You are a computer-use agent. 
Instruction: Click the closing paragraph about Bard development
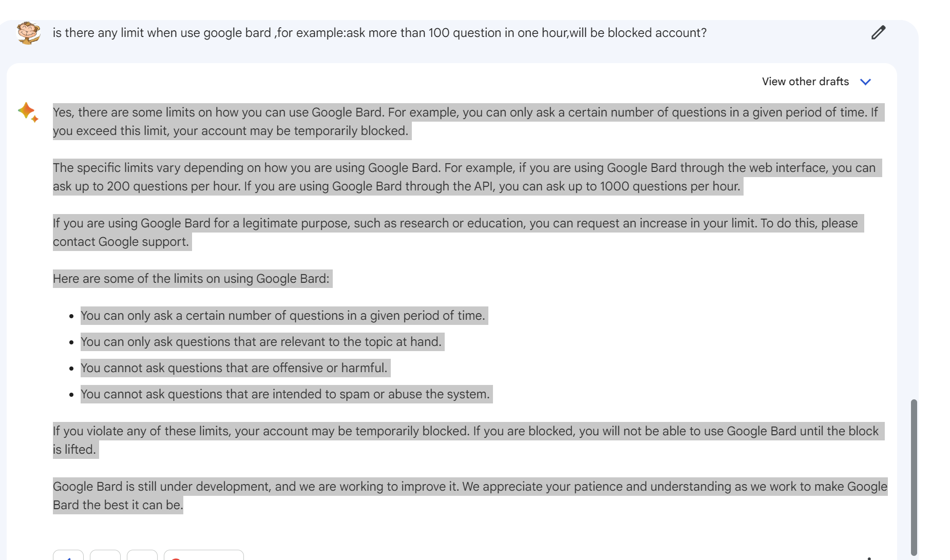(462, 495)
